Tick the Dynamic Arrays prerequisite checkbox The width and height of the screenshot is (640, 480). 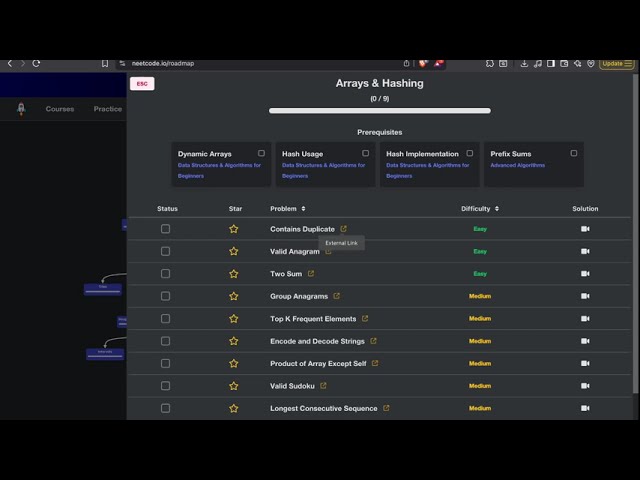[x=261, y=153]
